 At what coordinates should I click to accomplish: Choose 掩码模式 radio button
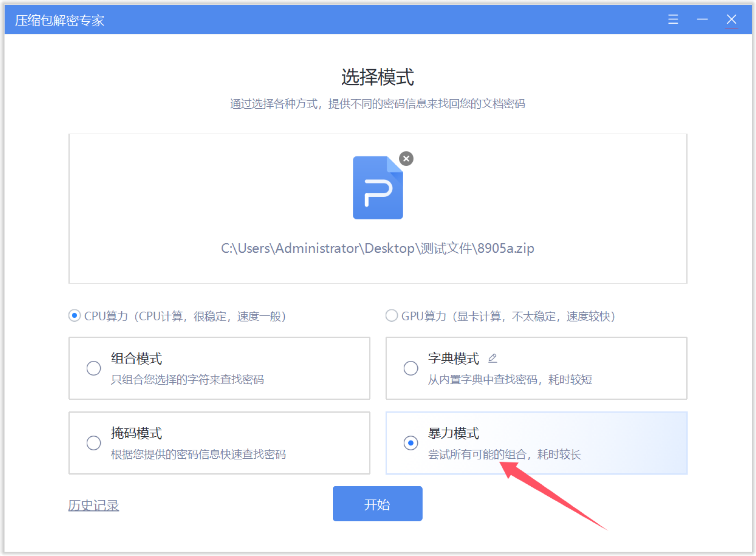[94, 443]
